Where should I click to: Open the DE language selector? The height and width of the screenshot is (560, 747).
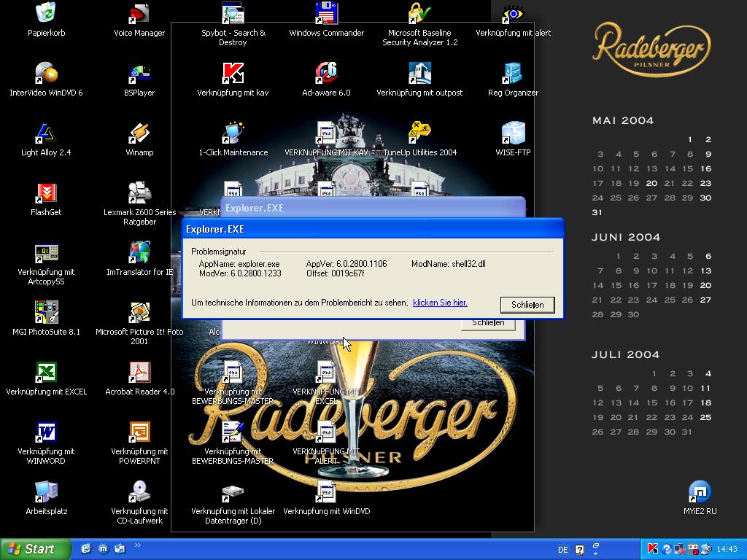click(x=562, y=550)
